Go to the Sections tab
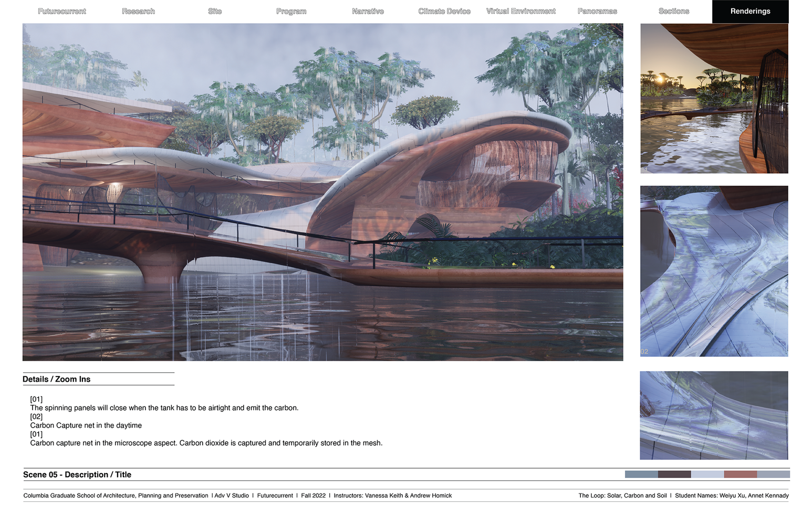This screenshot has height=525, width=812. [674, 11]
